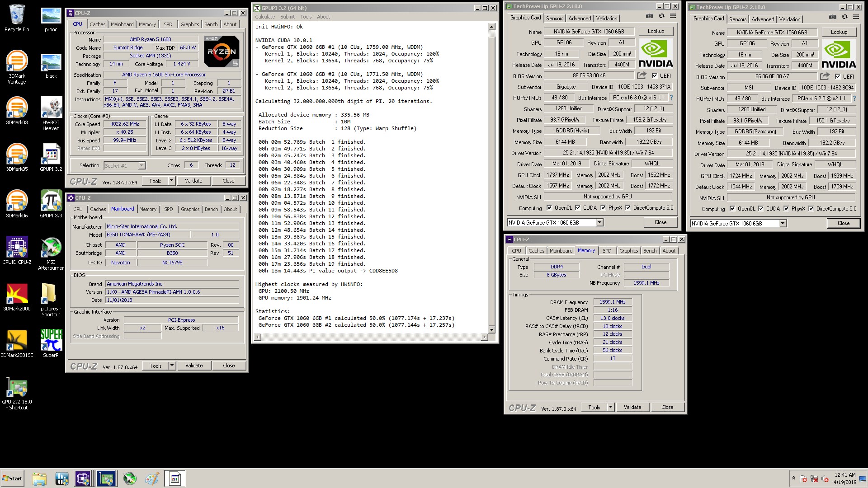Toggle the CUDA checkbox in the left GPU-Z window

[578, 208]
